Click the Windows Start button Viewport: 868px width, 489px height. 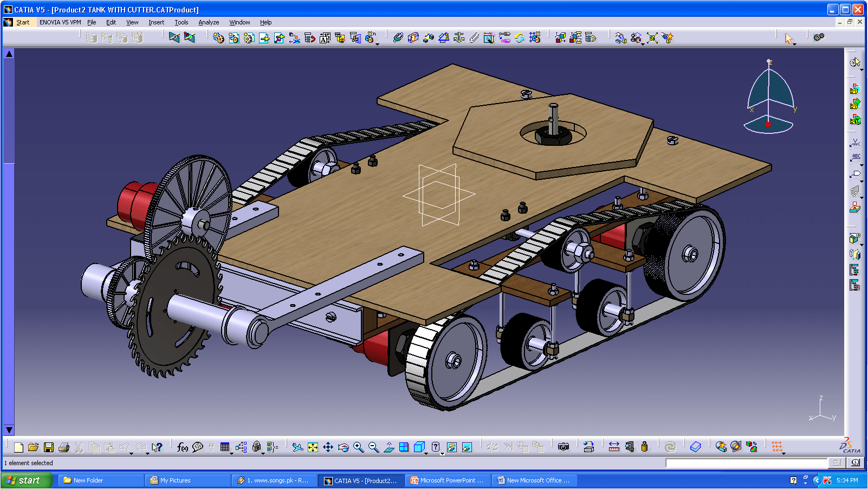click(26, 480)
